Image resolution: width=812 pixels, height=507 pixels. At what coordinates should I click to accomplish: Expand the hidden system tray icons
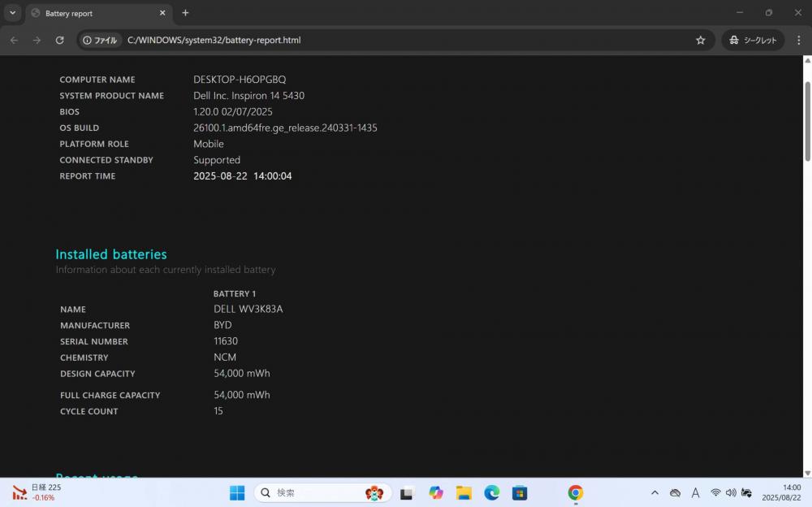pyautogui.click(x=654, y=492)
